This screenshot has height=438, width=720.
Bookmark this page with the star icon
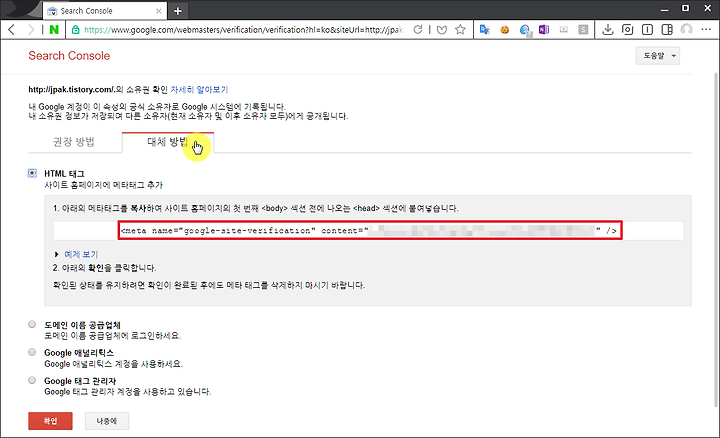click(x=460, y=30)
